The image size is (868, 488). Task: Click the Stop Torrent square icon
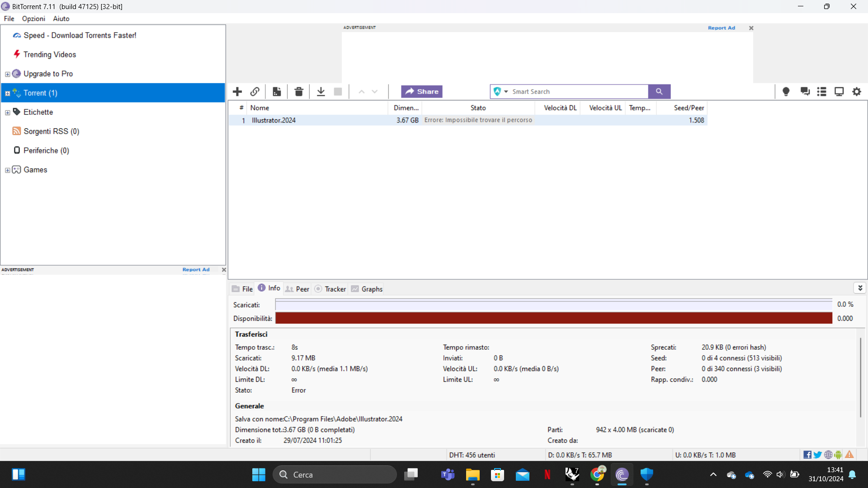click(338, 92)
